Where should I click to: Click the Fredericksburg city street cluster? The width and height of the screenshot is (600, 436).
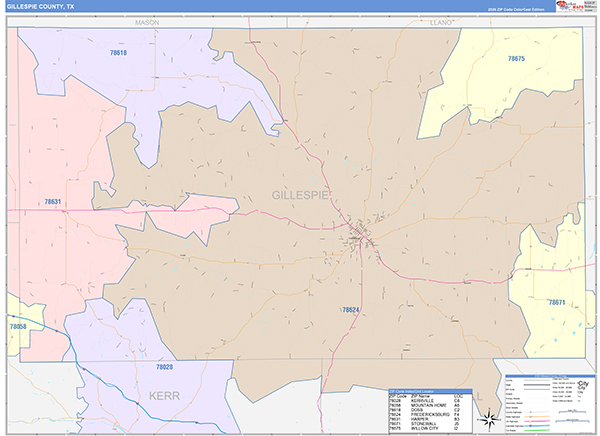(x=360, y=234)
